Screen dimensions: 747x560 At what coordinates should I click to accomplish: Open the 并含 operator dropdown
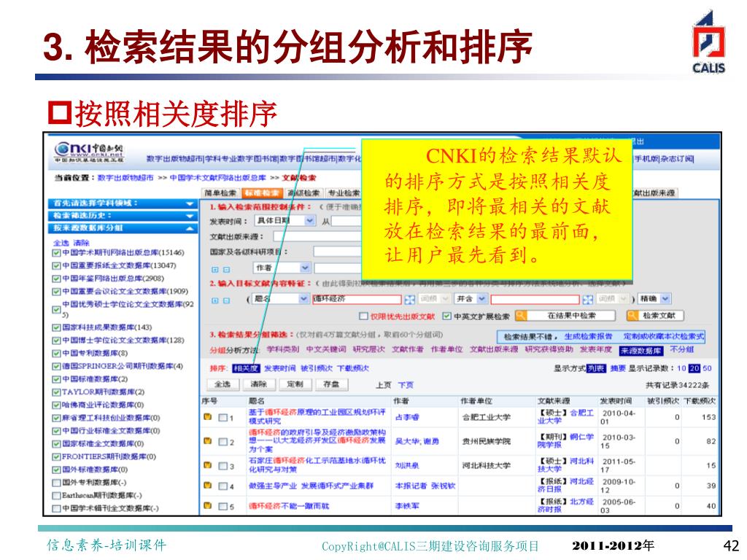click(x=481, y=298)
